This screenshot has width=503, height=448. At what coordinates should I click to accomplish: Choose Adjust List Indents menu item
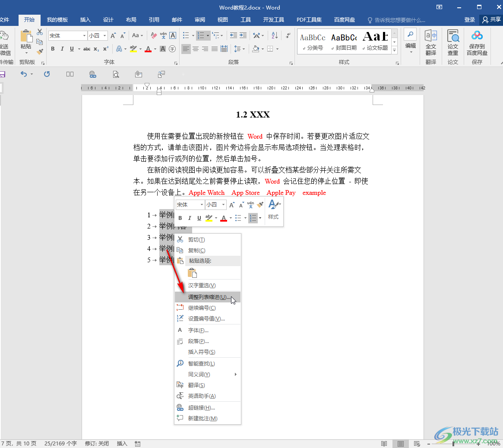coord(208,297)
